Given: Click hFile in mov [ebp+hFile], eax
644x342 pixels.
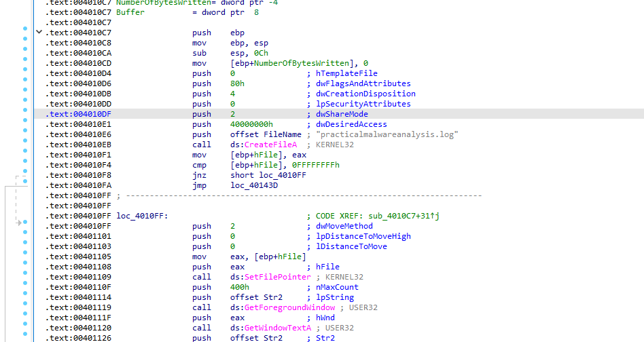Looking at the screenshot, I should point(266,155).
